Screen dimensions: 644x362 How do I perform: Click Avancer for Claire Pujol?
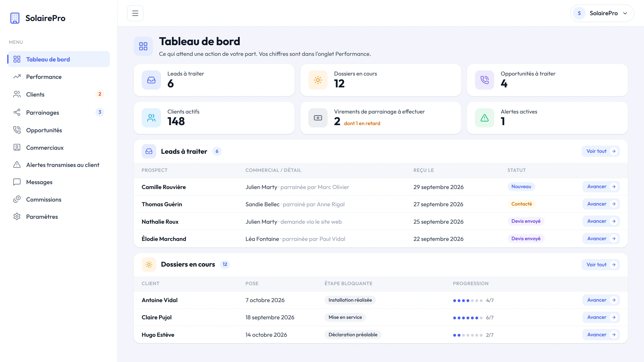point(601,317)
